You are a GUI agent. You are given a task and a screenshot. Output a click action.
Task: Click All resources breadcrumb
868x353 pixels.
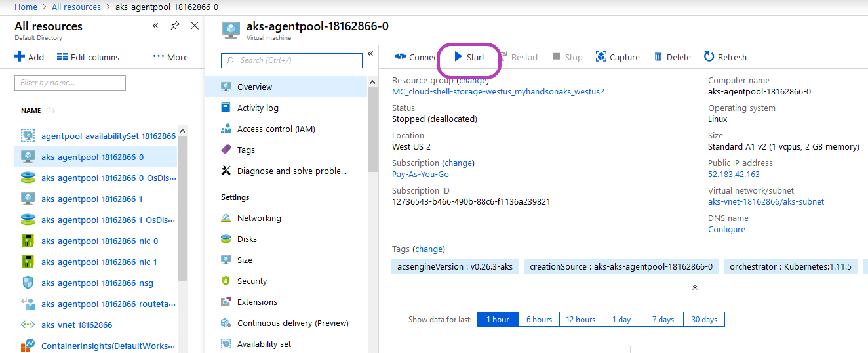point(75,7)
